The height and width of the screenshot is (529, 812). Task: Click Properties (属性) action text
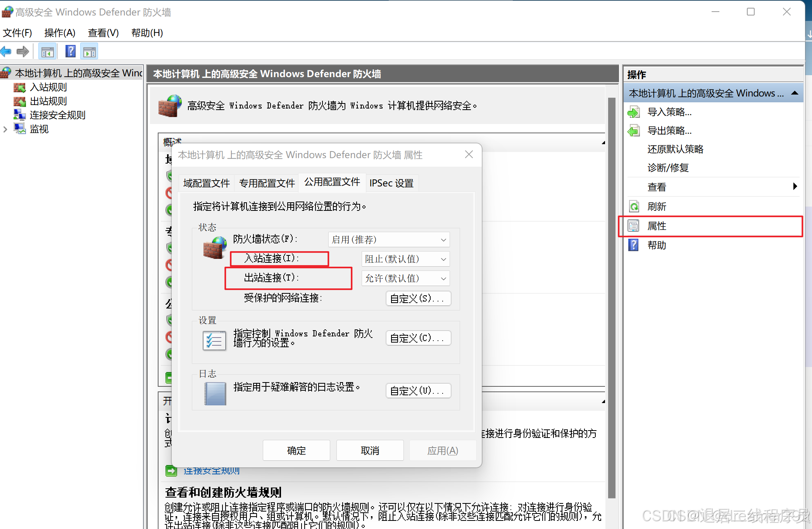[657, 226]
